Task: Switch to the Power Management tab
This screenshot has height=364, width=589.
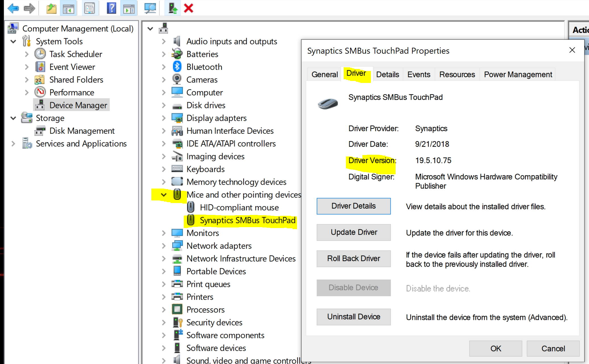Action: coord(518,74)
